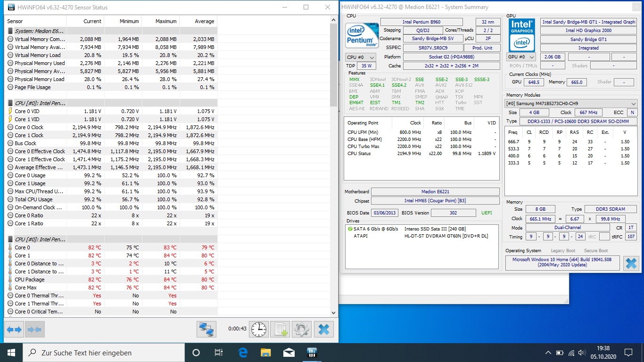Image resolution: width=644 pixels, height=362 pixels.
Task: Click the Sensor column header
Action: tap(36, 21)
